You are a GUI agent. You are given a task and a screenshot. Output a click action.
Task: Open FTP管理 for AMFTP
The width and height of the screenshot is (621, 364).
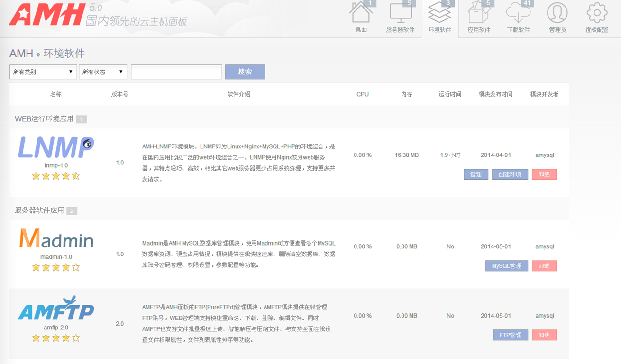click(x=510, y=335)
